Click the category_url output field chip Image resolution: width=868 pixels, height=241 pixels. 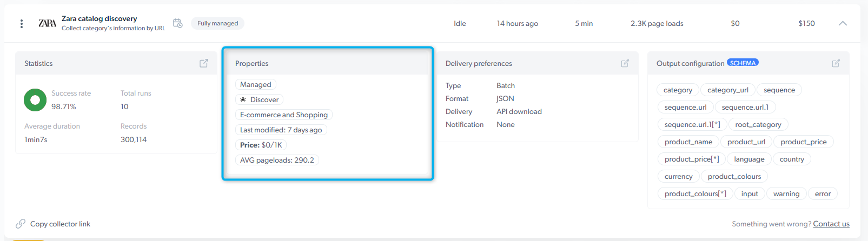pyautogui.click(x=728, y=90)
